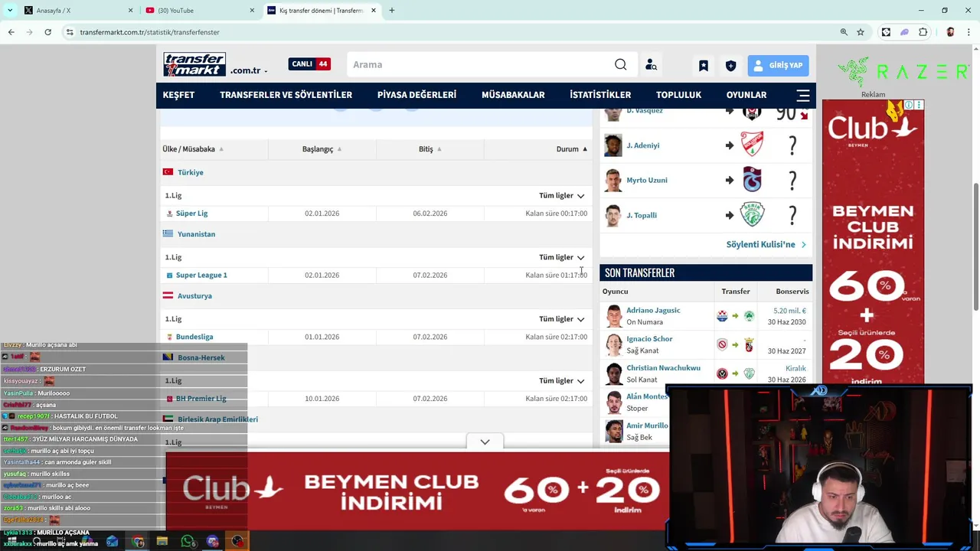Open the Super League 1 link
The image size is (980, 551).
click(201, 275)
